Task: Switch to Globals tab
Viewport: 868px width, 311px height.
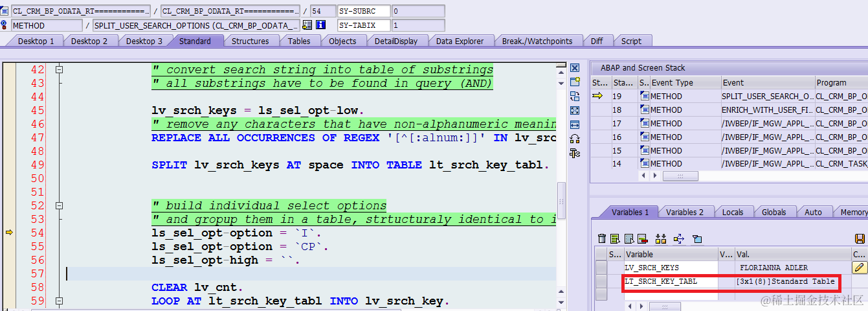Action: coord(773,212)
